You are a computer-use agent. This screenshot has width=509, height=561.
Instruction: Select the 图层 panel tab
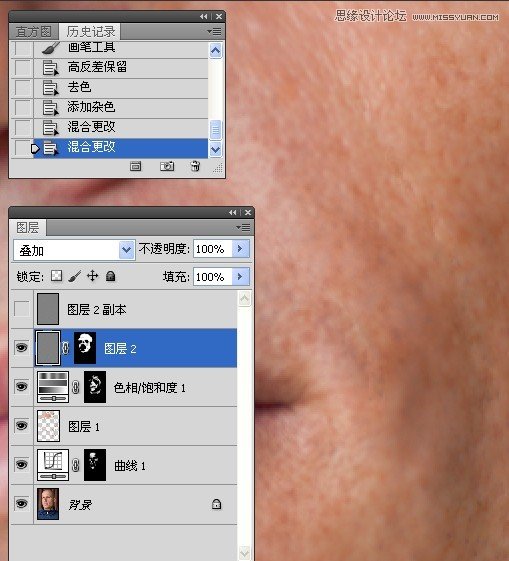coord(28,228)
